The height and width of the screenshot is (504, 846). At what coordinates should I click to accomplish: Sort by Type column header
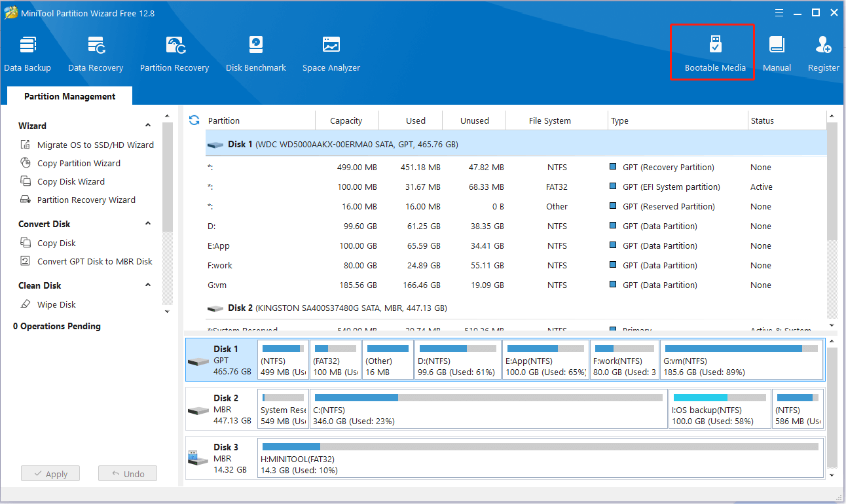(678, 120)
